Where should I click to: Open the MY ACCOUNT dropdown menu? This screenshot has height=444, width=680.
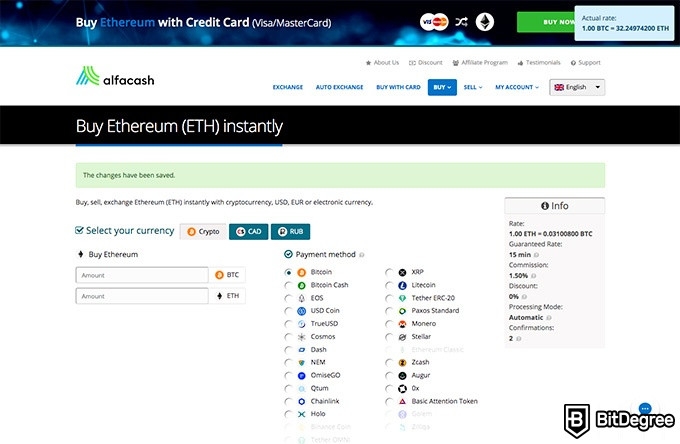coord(517,87)
